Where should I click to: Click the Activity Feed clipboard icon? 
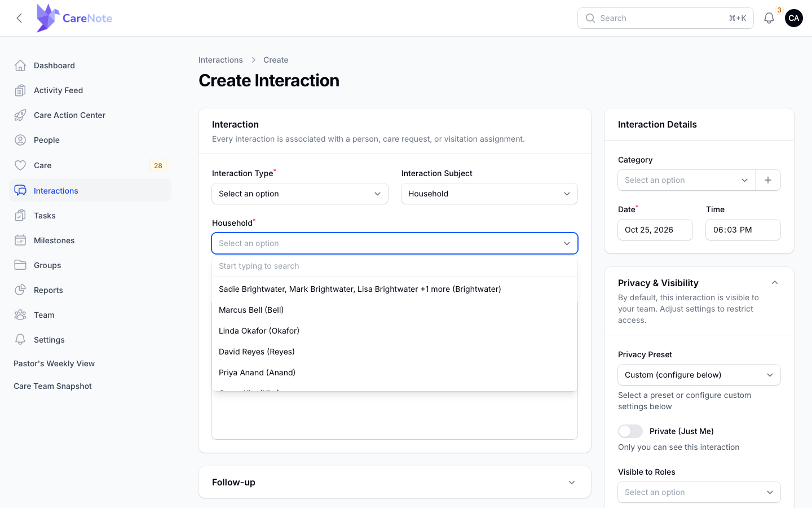(20, 90)
